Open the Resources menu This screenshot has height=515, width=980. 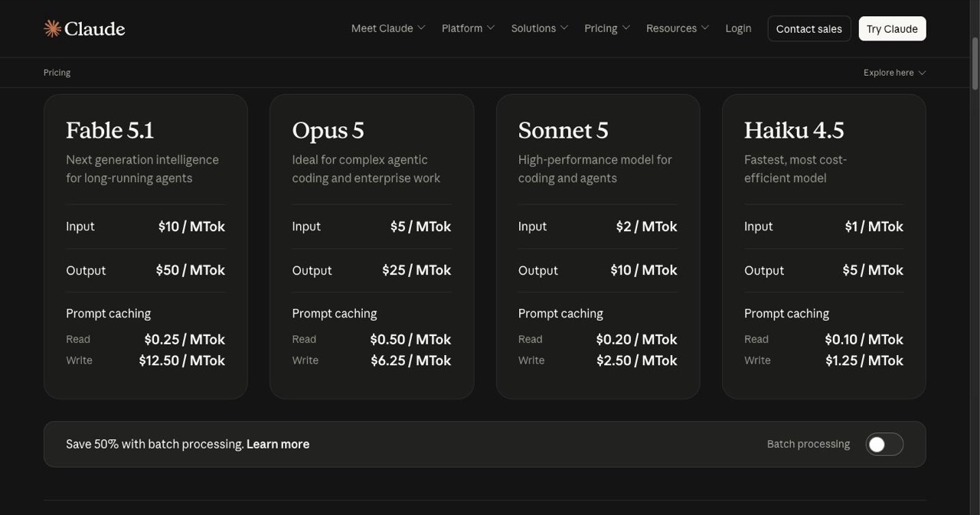[x=678, y=28]
